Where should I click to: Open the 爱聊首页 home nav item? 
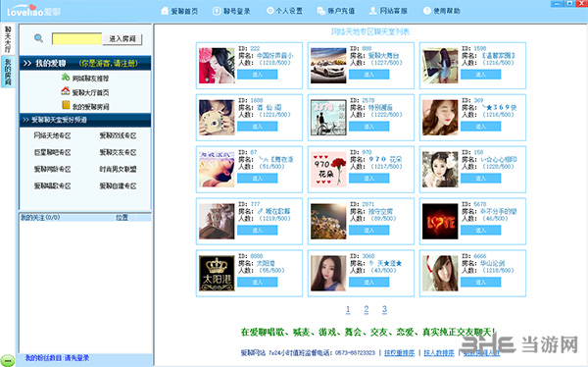tap(179, 11)
